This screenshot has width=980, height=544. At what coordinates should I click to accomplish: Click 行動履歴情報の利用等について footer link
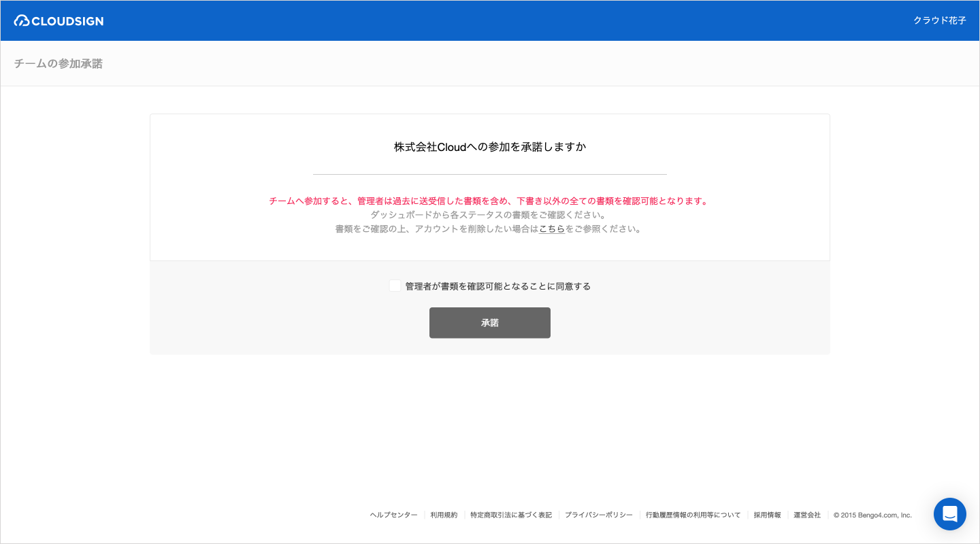coord(693,515)
